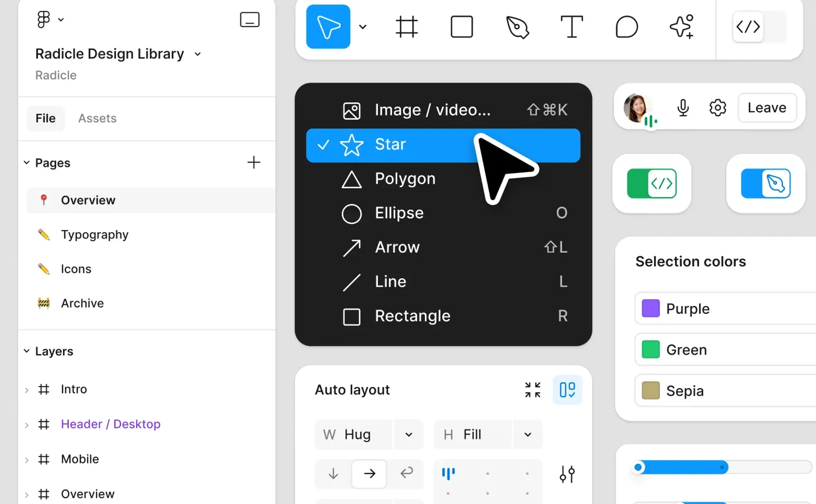Viewport: 816px width, 504px height.
Task: Click the Purple color swatch
Action: (x=651, y=308)
